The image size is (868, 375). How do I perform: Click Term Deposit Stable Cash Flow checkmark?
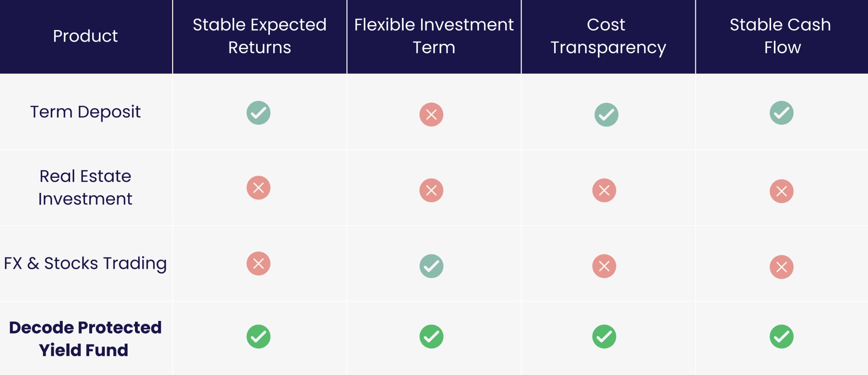coord(781,113)
